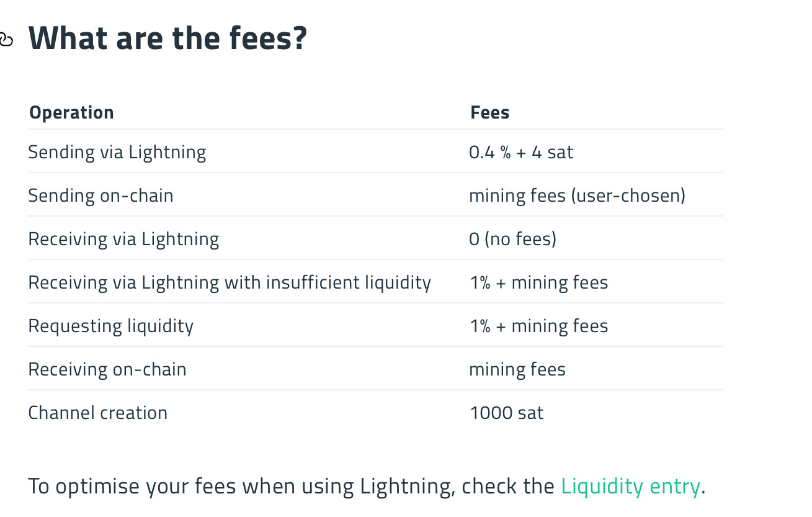This screenshot has height=517, width=812.
Task: Click the 'To optimise your fees' sentence
Action: coord(367,486)
